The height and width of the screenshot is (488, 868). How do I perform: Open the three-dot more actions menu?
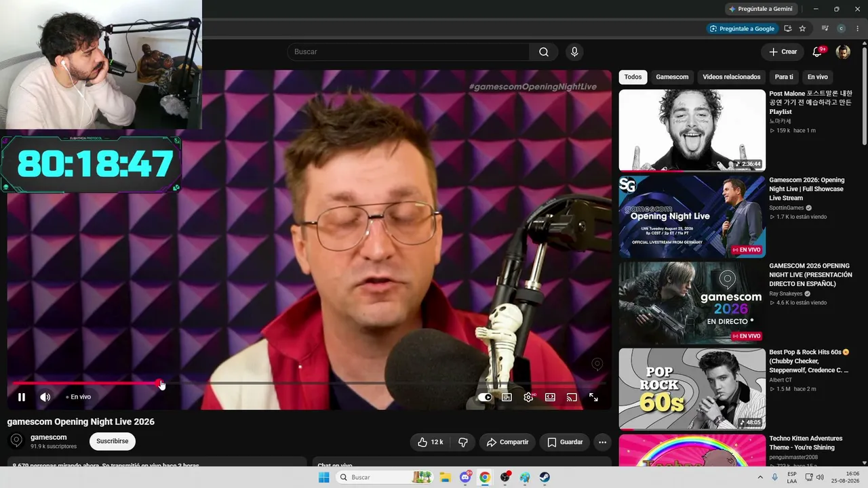pos(602,442)
